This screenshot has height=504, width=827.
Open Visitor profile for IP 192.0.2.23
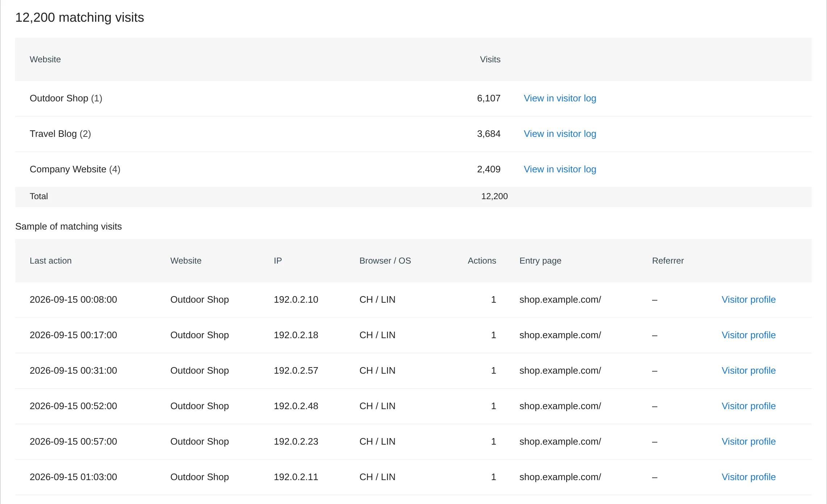[748, 441]
